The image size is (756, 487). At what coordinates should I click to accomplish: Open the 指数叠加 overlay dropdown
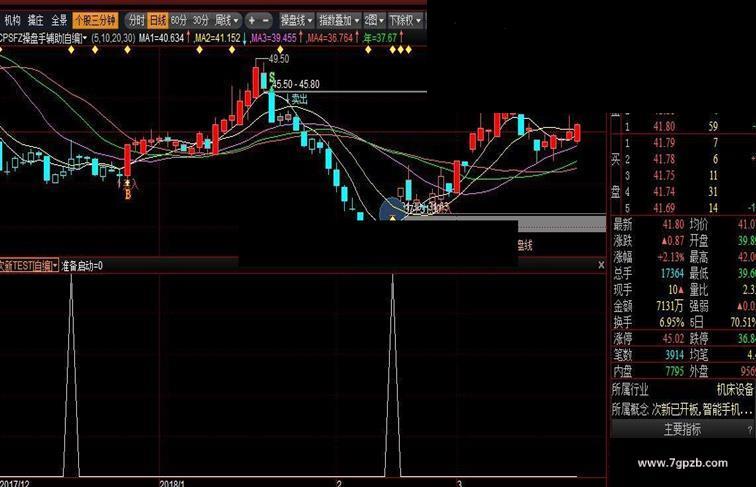(x=338, y=21)
